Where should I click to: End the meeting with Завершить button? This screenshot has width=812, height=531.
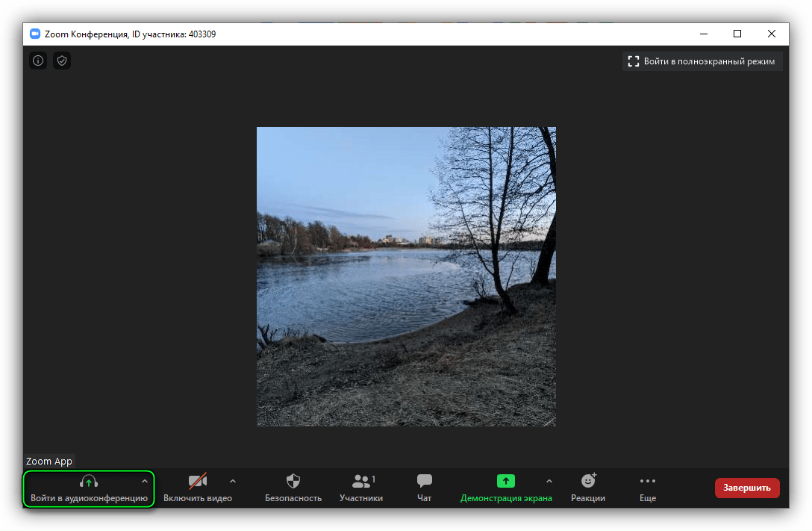[747, 488]
